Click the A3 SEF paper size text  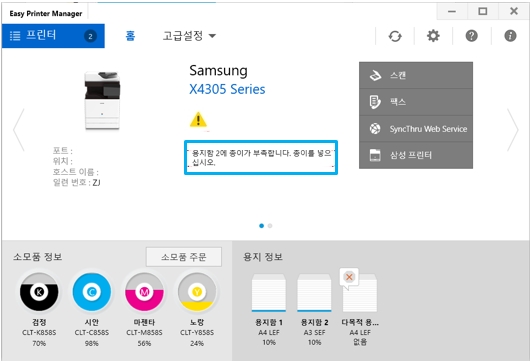click(314, 333)
